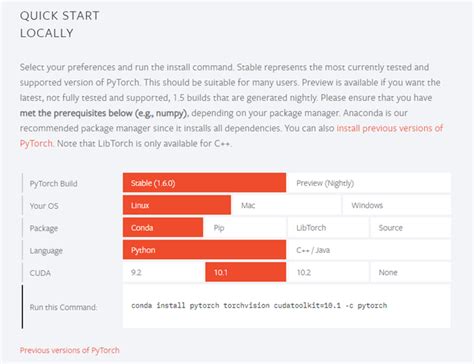Select Conda package option
Viewport: 474px width, 364px height.
[x=163, y=227]
